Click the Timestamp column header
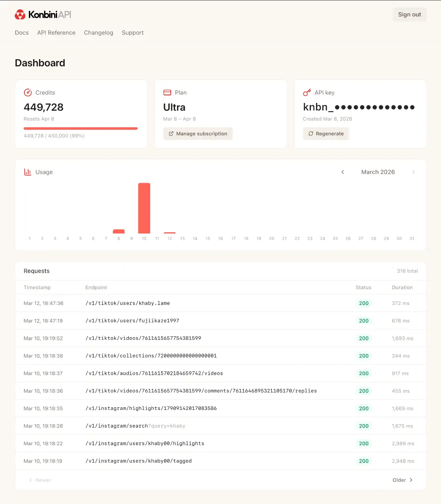This screenshot has height=504, width=441. coord(37,288)
